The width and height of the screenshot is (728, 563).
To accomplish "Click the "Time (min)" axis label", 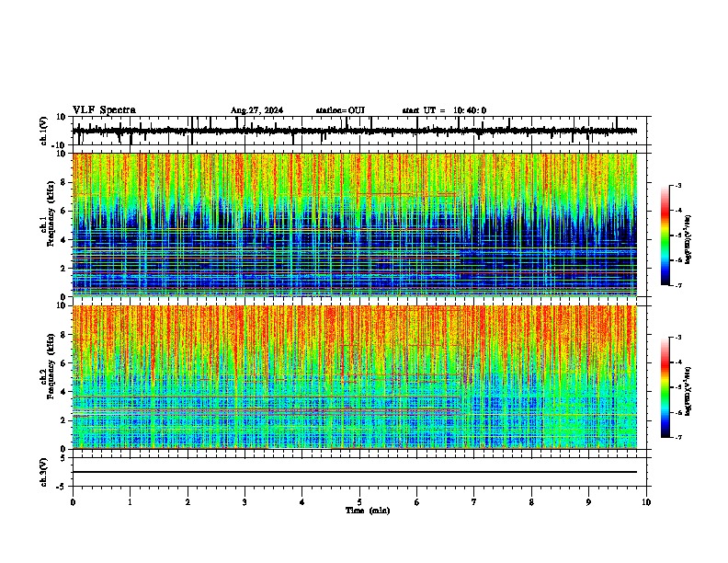I will pyautogui.click(x=368, y=511).
